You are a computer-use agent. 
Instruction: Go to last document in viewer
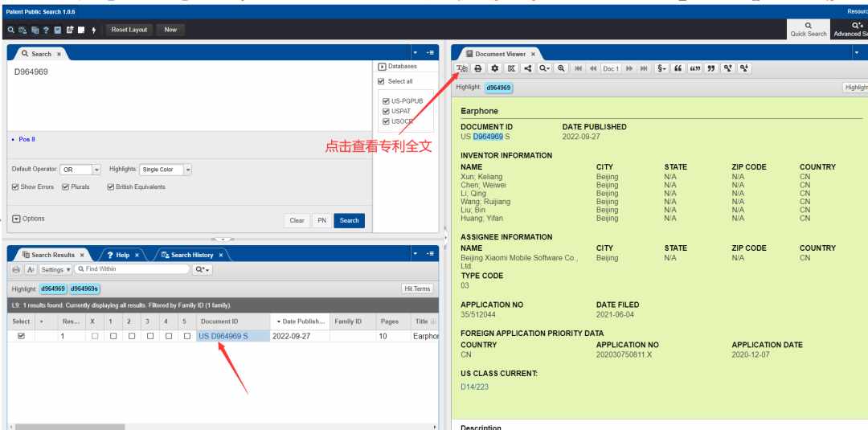644,68
